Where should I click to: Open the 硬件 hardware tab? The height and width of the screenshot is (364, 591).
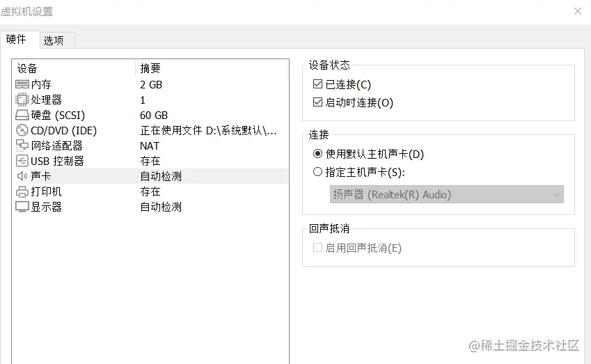click(x=16, y=40)
